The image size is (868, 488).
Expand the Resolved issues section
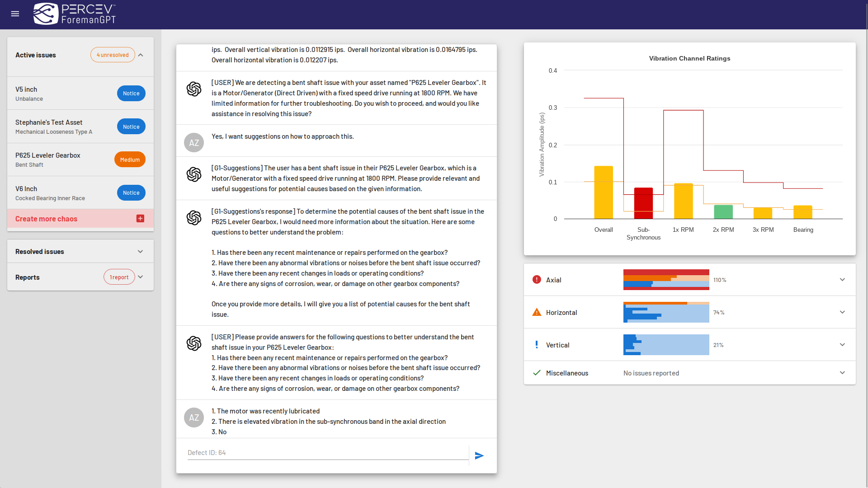tap(140, 252)
